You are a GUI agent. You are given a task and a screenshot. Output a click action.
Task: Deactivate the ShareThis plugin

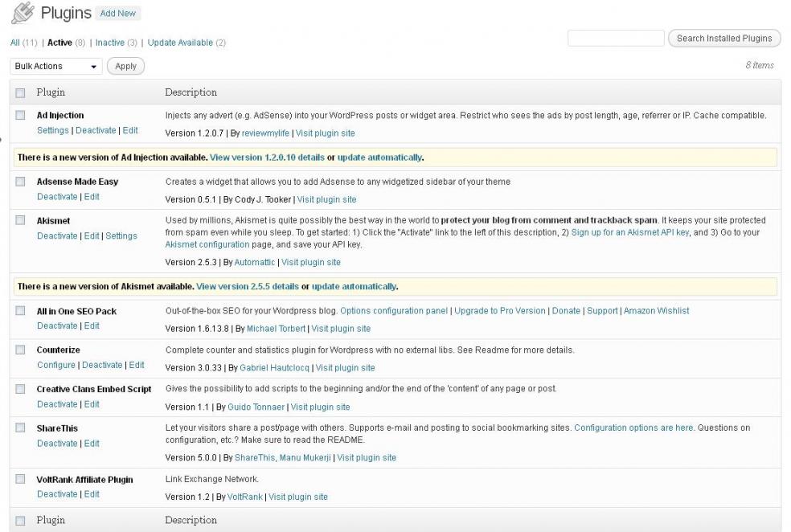pos(57,444)
